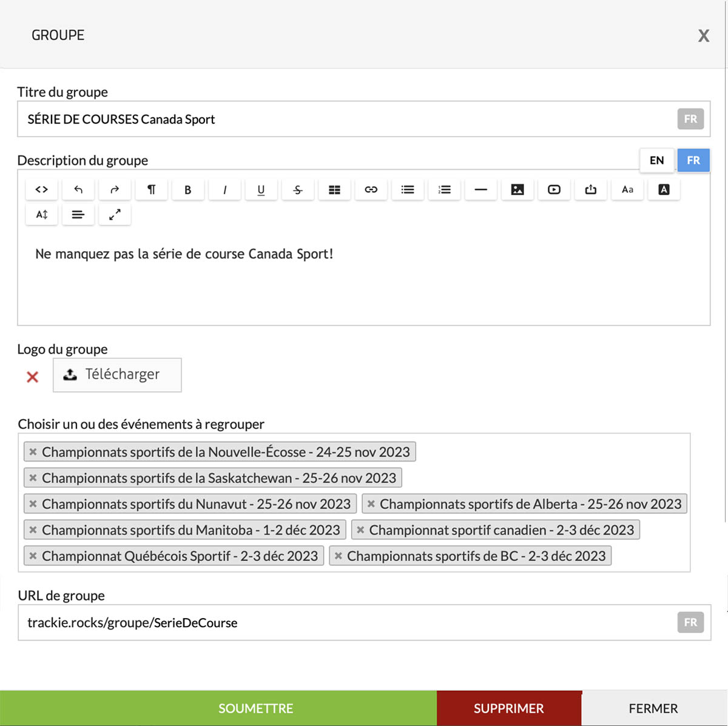This screenshot has height=726, width=728.
Task: Select the FR description language tab
Action: (x=693, y=161)
